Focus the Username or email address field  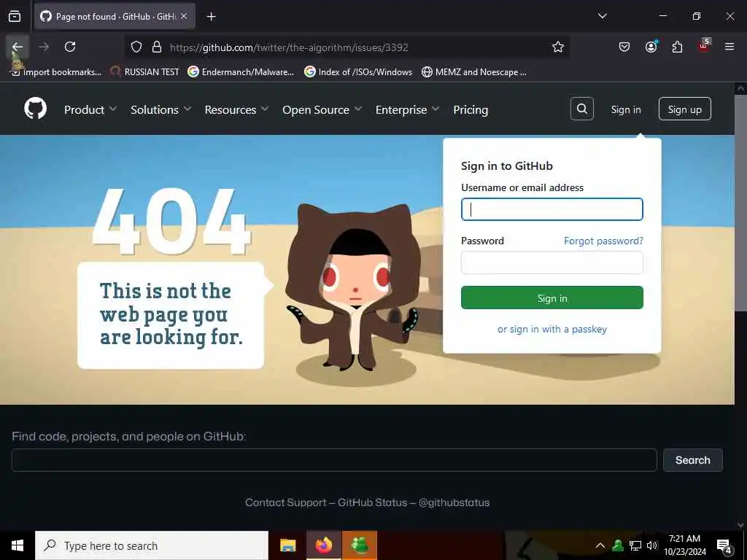click(x=551, y=209)
